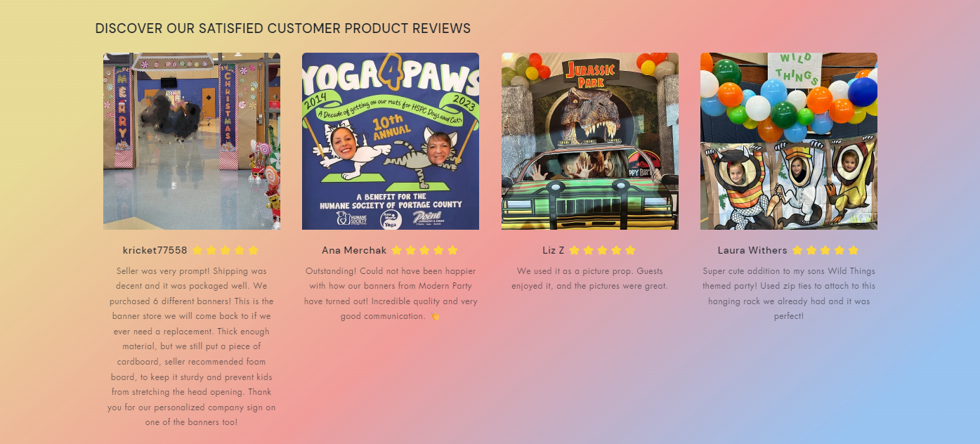
Task: Click the clapping hands emoji in Ana's review
Action: pyautogui.click(x=435, y=316)
